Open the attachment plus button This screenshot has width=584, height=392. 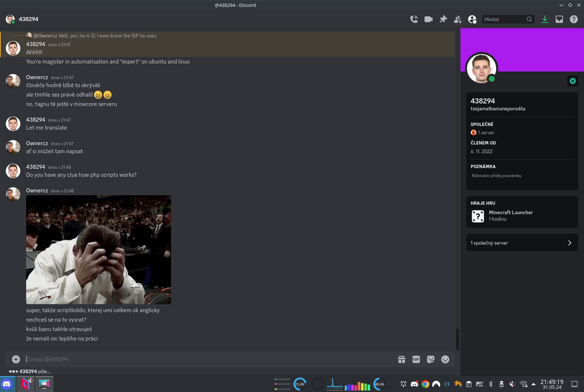point(16,359)
